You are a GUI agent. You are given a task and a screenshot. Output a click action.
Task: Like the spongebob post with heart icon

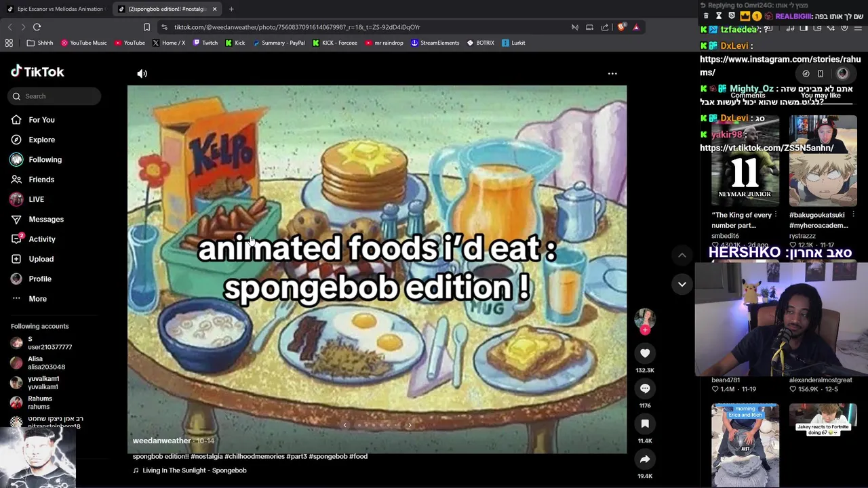(x=645, y=353)
